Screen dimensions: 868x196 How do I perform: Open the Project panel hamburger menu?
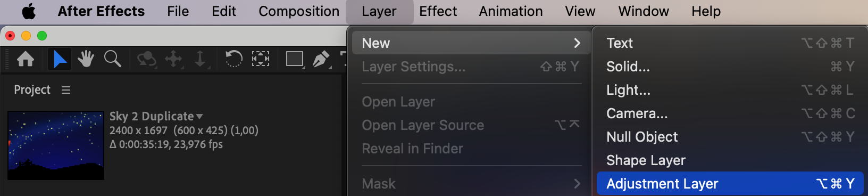coord(66,90)
